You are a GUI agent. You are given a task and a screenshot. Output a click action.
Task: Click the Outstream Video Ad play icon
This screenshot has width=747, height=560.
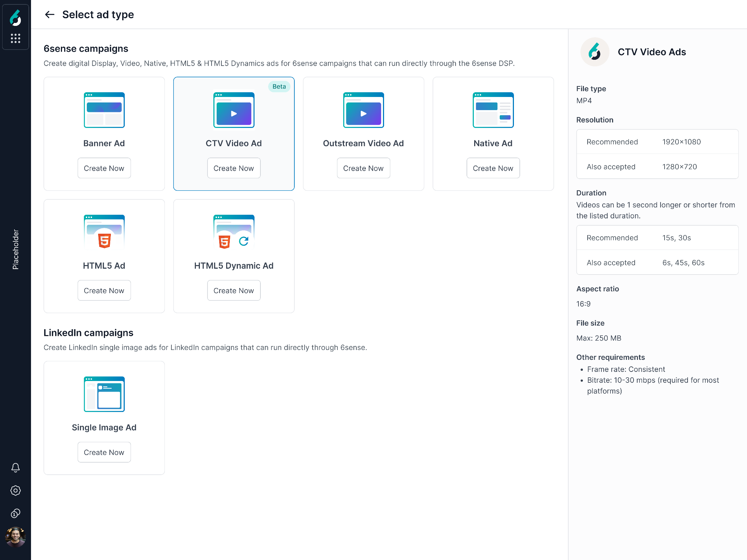[364, 114]
